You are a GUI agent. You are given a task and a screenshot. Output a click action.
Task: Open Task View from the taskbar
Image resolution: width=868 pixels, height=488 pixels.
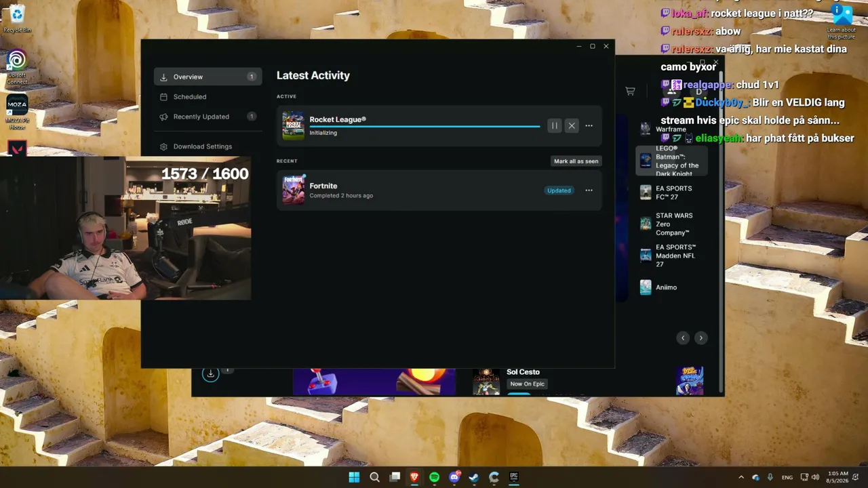[x=395, y=477]
